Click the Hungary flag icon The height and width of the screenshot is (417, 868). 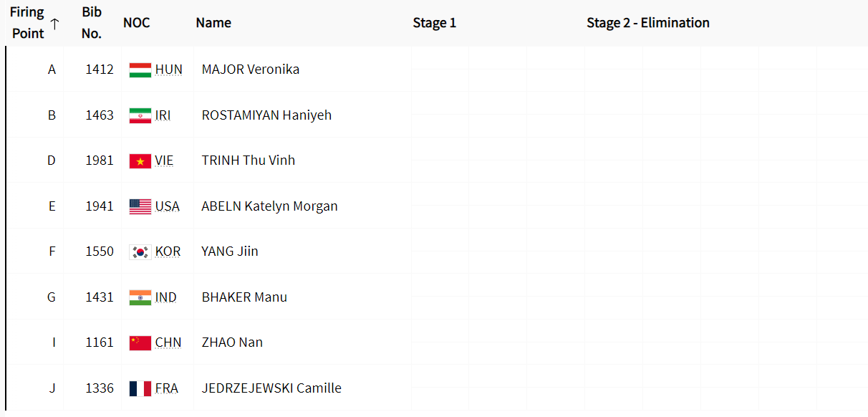click(x=140, y=69)
